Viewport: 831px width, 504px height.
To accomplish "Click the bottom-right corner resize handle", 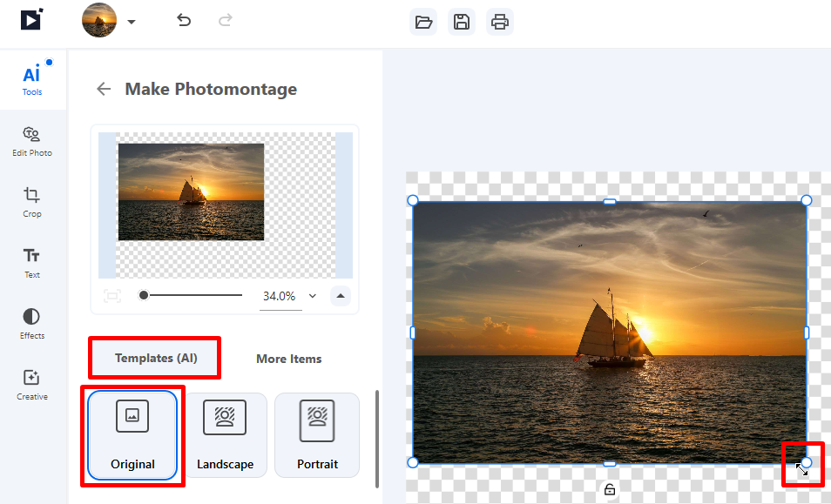I will point(806,463).
